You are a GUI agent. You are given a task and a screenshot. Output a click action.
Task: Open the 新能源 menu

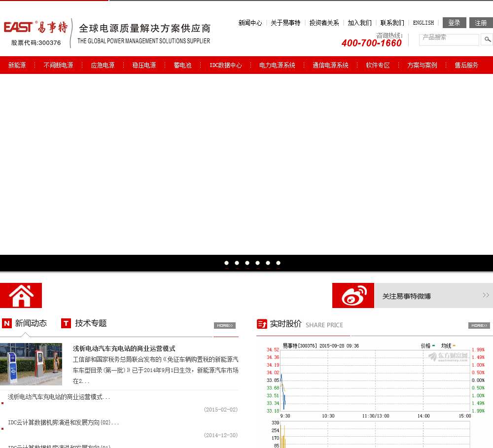click(17, 65)
